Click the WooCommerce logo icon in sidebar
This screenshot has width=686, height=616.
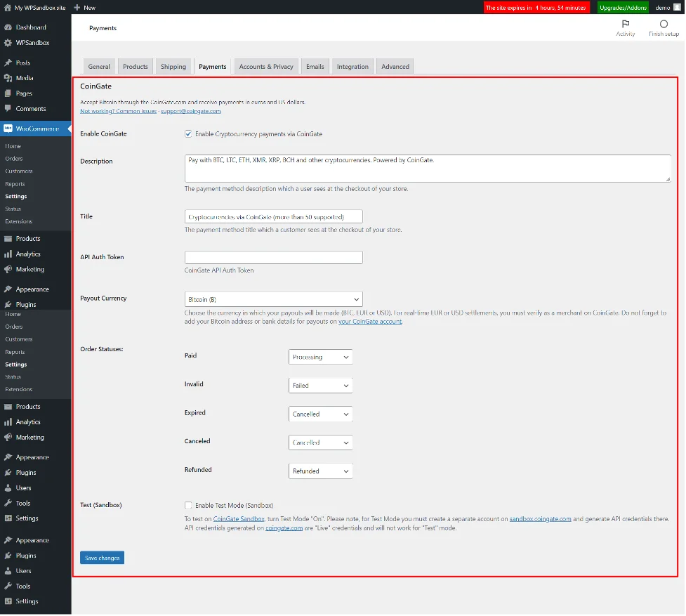point(8,129)
